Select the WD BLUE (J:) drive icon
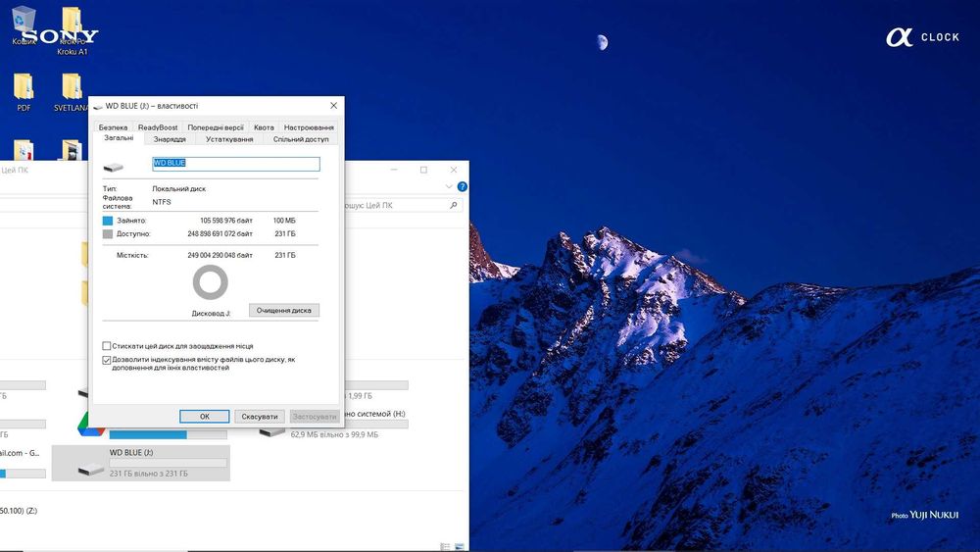 pyautogui.click(x=91, y=469)
